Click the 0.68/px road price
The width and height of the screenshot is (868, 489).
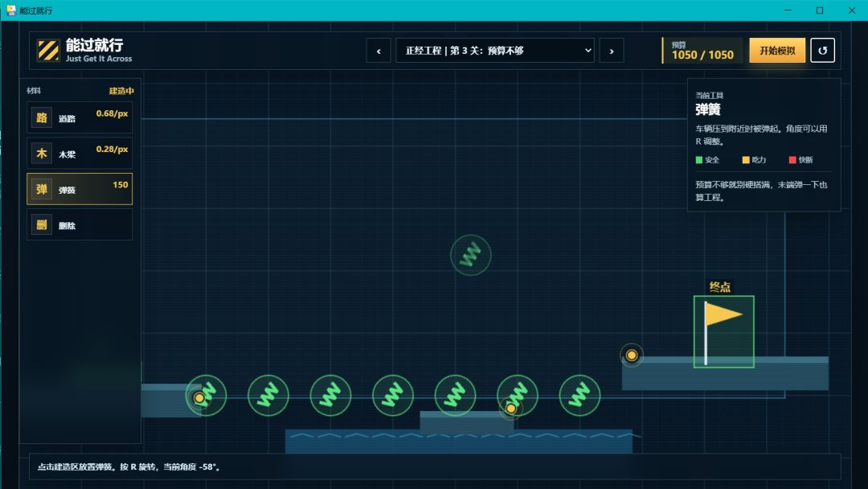112,113
